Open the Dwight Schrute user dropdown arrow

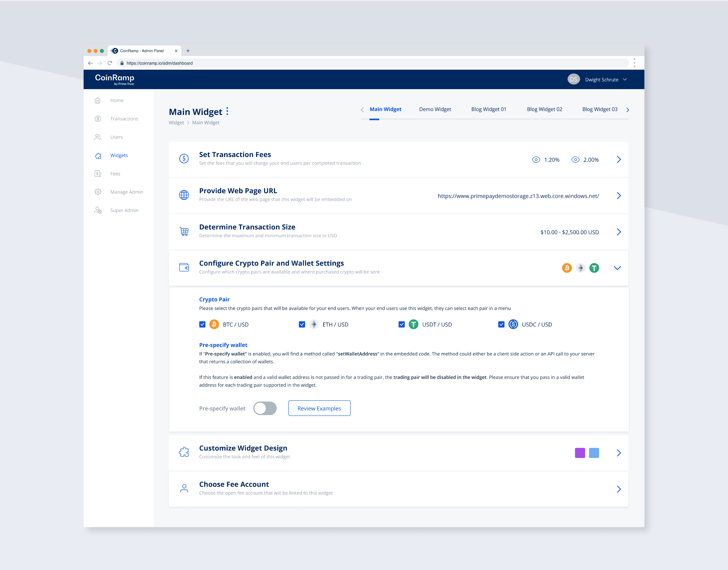pyautogui.click(x=625, y=79)
